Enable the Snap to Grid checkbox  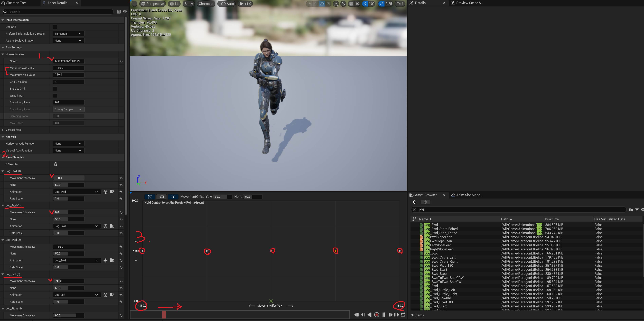[55, 89]
